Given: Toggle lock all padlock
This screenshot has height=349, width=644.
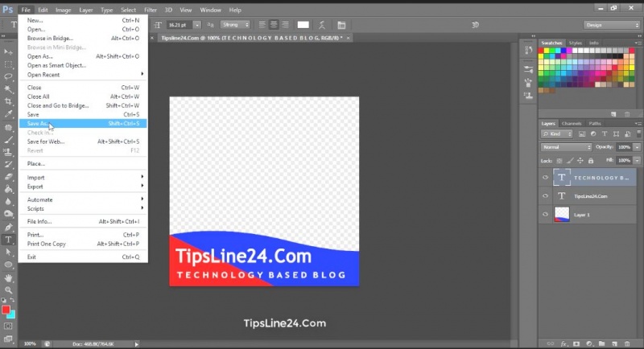Looking at the screenshot, I should (591, 161).
